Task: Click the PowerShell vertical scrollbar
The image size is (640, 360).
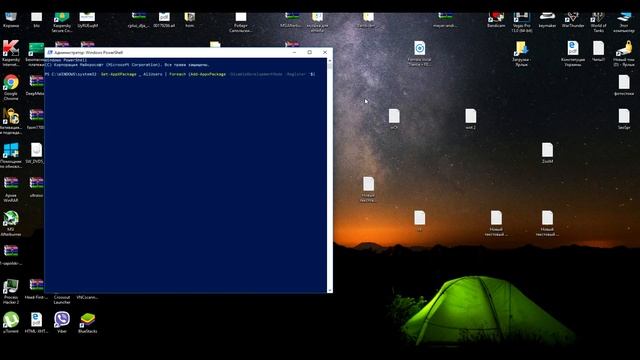Action: tap(329, 176)
